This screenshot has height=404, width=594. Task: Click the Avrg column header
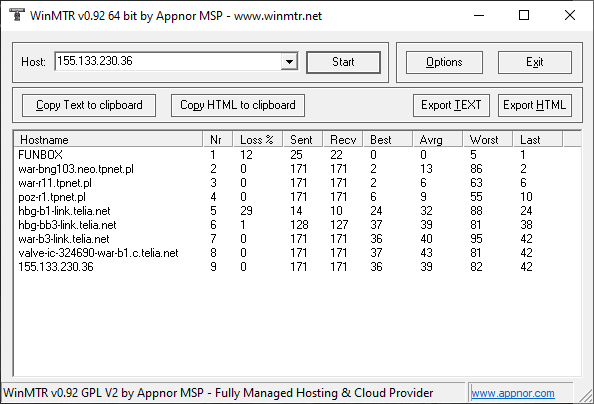[438, 139]
